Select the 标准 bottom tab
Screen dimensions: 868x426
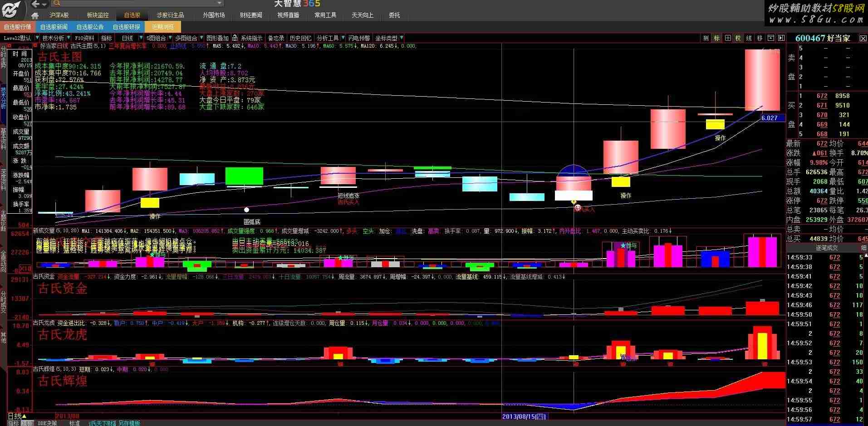(74, 423)
